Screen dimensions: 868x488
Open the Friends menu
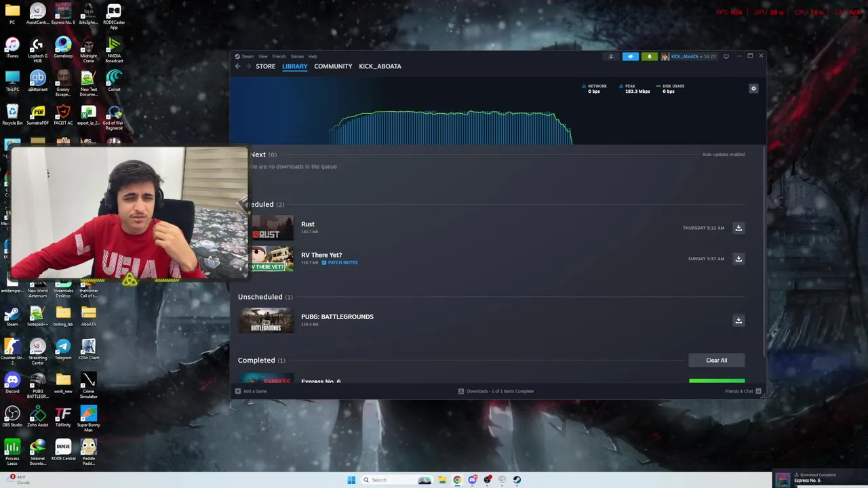(279, 56)
